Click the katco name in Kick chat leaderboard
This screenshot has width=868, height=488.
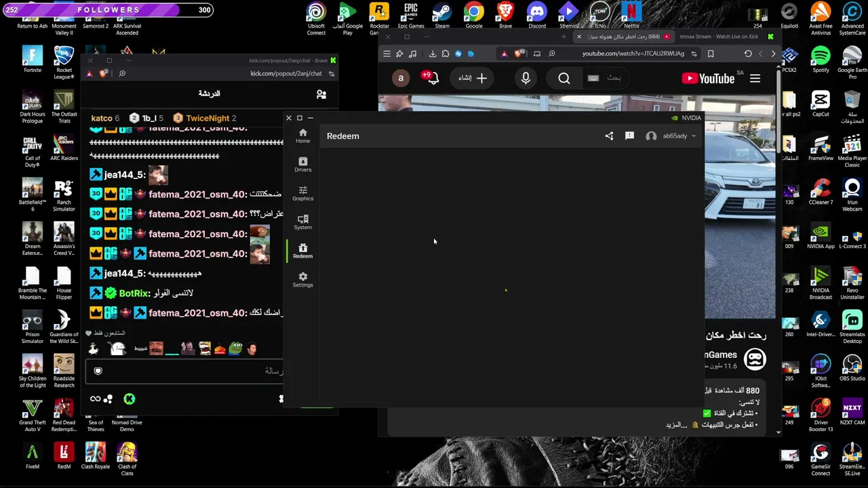click(102, 118)
